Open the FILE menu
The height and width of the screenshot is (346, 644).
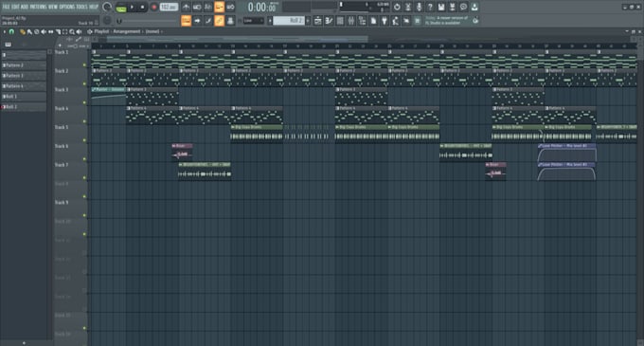[7, 7]
